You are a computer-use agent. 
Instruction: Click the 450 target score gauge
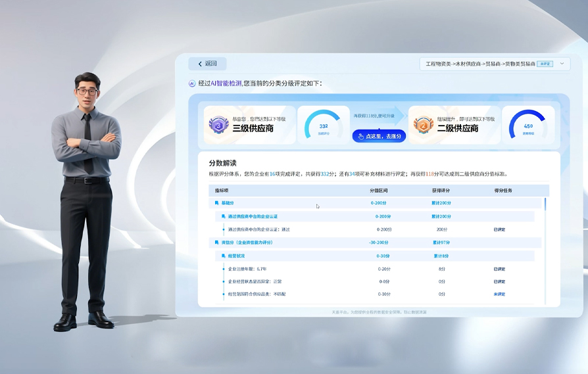pyautogui.click(x=528, y=125)
